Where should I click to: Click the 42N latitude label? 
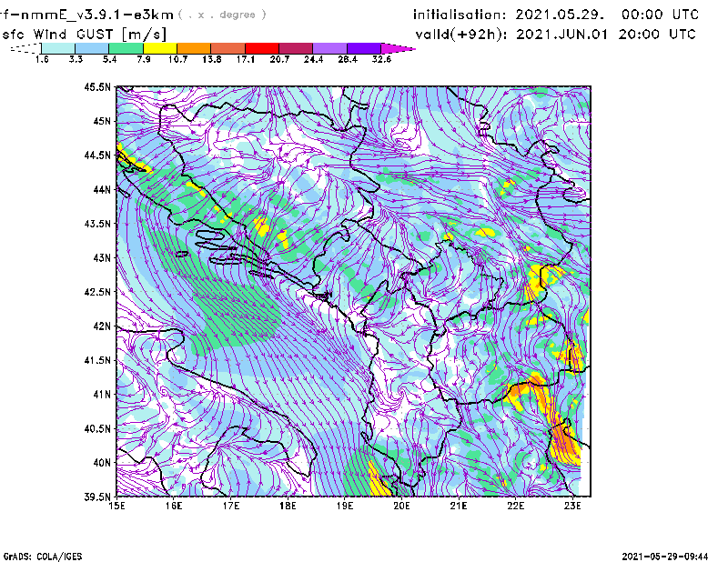(x=102, y=326)
